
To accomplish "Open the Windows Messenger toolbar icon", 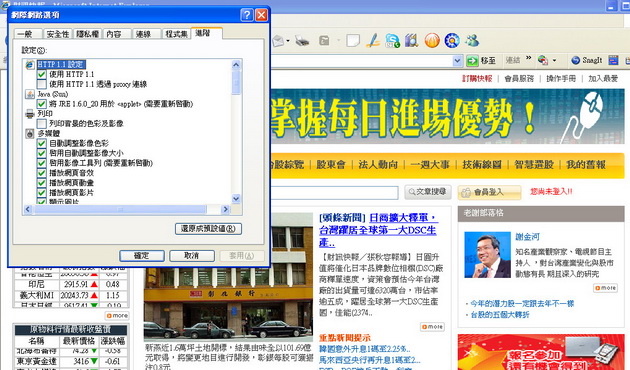I will (472, 40).
